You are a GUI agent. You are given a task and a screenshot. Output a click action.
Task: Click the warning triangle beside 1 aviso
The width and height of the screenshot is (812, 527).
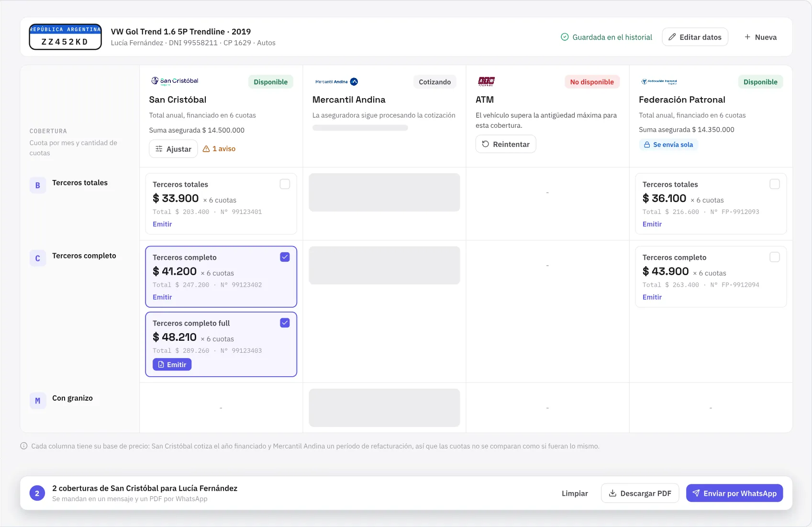tap(206, 149)
